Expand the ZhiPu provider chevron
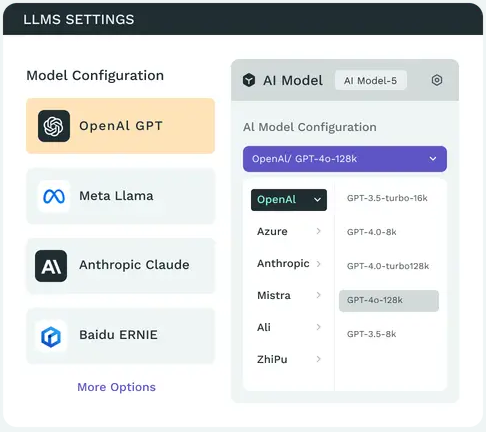 coord(319,359)
